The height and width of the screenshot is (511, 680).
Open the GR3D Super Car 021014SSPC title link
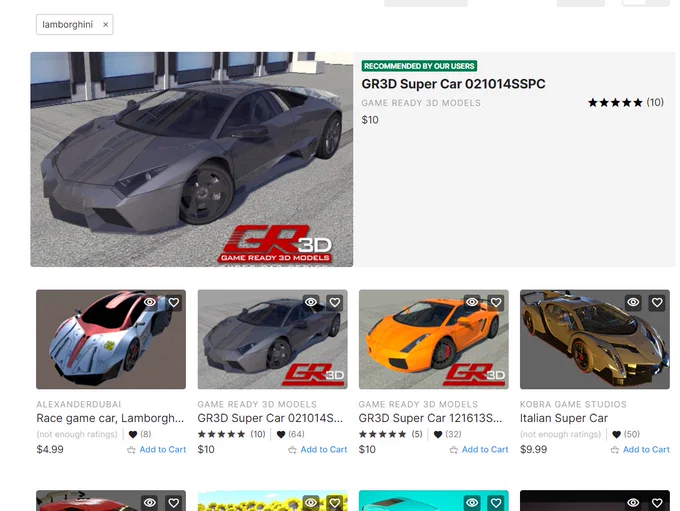pyautogui.click(x=453, y=84)
